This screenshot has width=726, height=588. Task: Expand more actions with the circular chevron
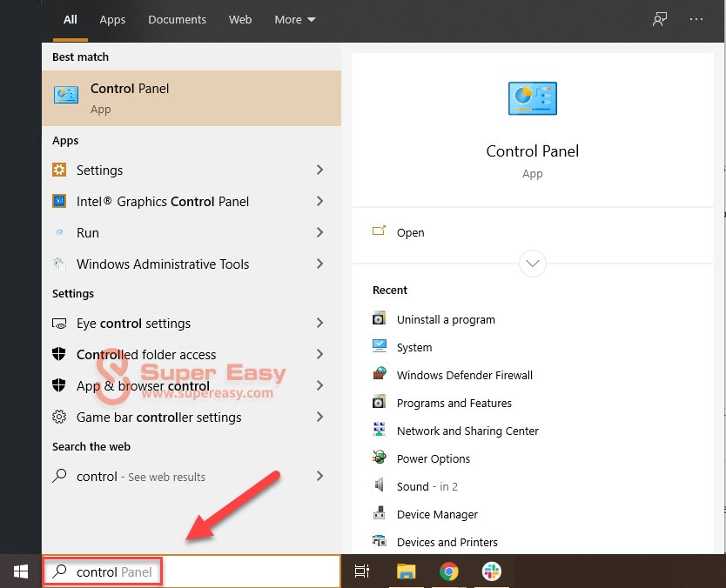tap(533, 264)
